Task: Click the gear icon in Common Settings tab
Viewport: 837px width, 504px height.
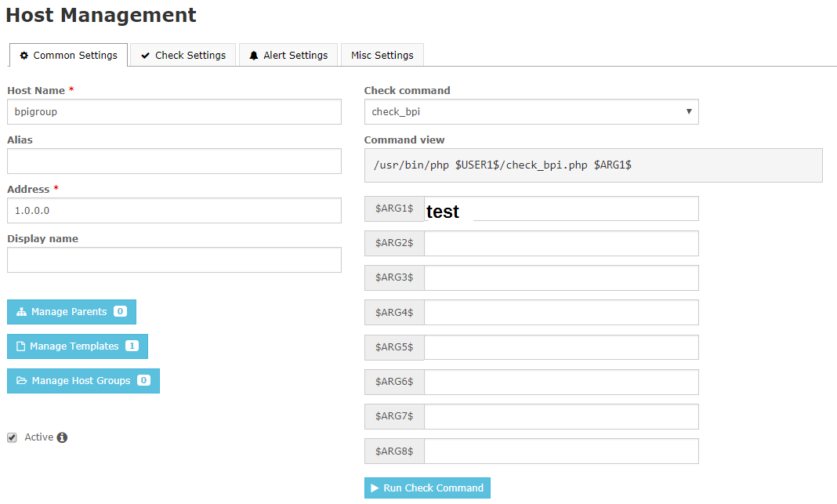Action: (24, 56)
